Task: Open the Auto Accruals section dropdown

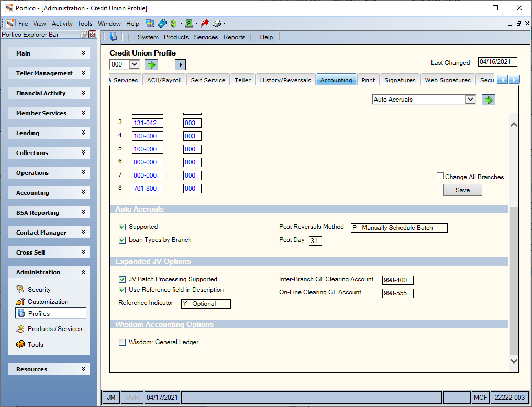Action: tap(470, 100)
